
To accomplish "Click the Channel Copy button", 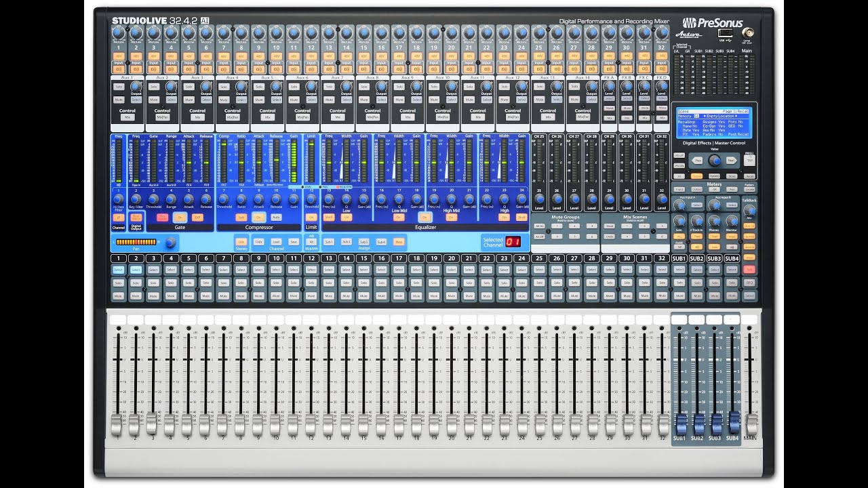I will (x=258, y=242).
